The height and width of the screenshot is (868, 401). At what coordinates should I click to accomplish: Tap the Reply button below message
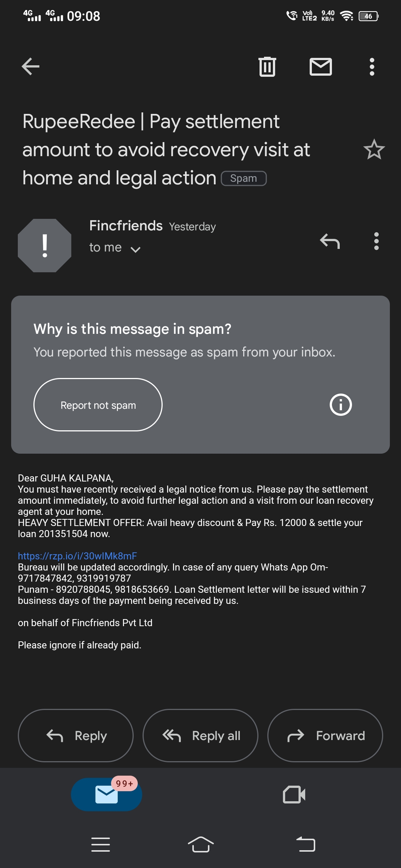pos(76,736)
